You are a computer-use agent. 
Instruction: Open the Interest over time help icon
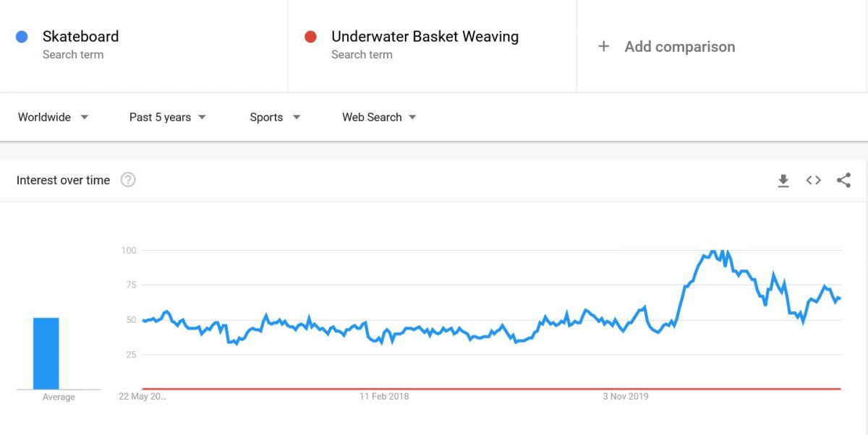click(x=128, y=180)
